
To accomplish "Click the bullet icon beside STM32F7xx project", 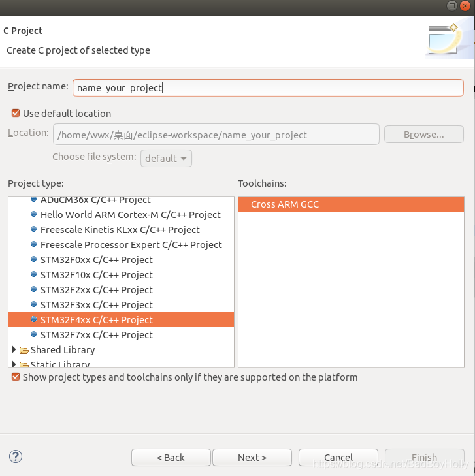I will click(34, 334).
